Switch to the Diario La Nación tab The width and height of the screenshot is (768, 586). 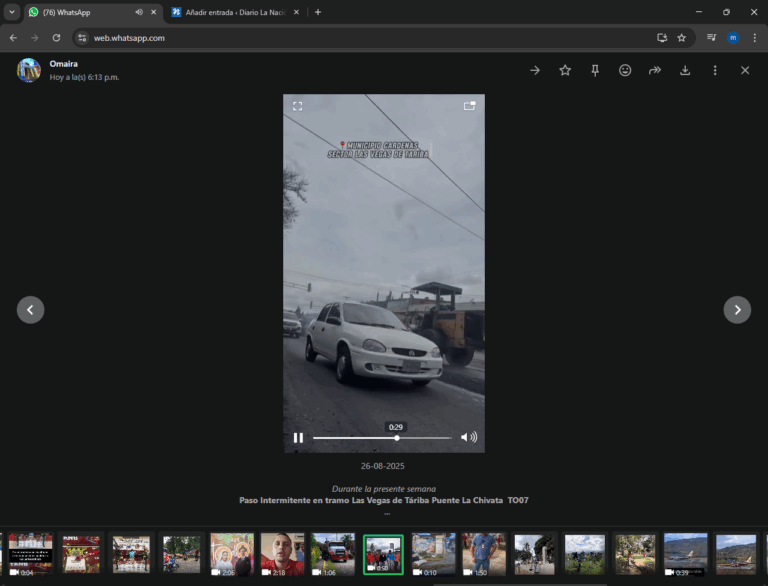[233, 12]
